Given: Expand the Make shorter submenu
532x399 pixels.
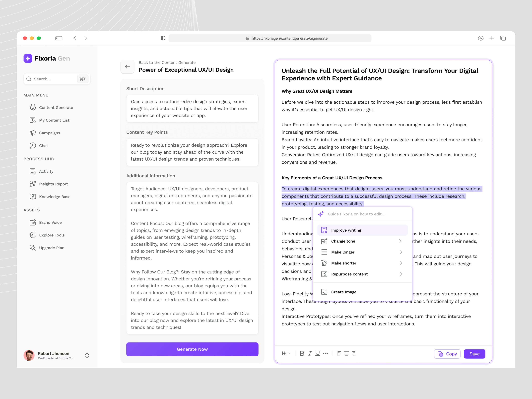Looking at the screenshot, I should point(400,263).
